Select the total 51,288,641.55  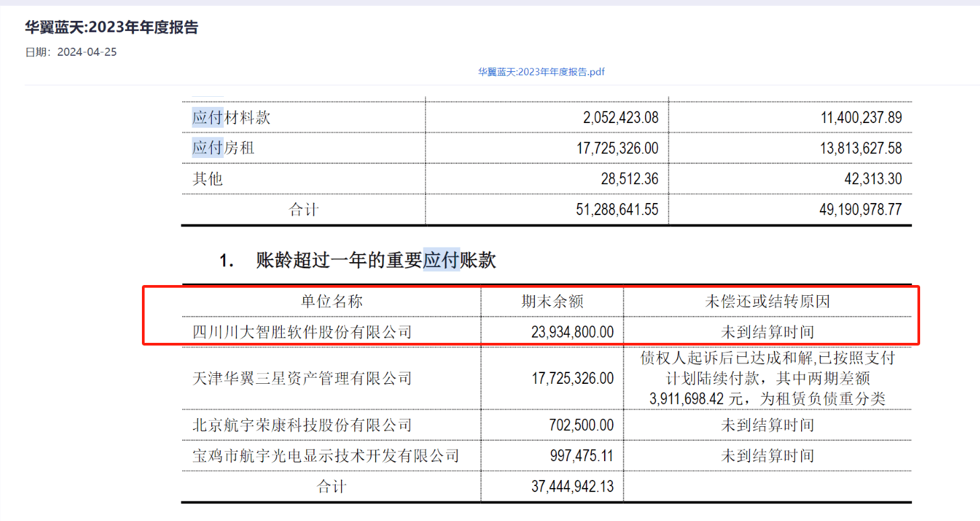pyautogui.click(x=617, y=210)
